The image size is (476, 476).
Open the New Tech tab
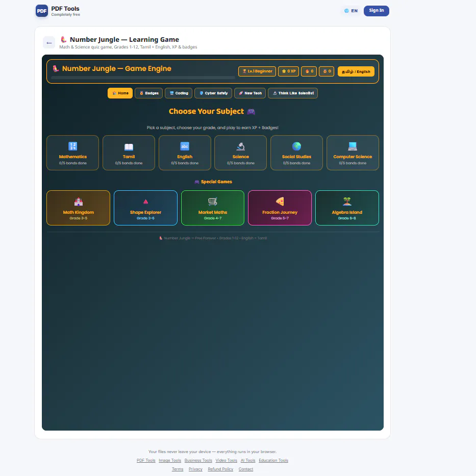pos(250,93)
